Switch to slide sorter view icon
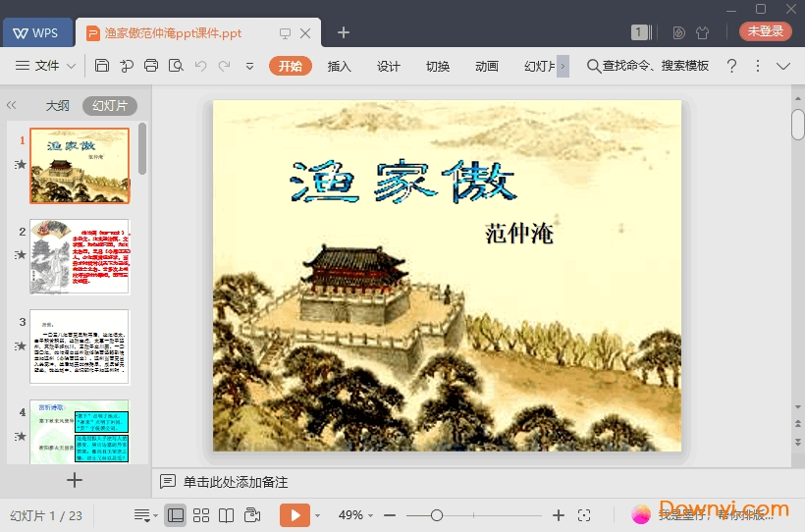 (x=201, y=515)
